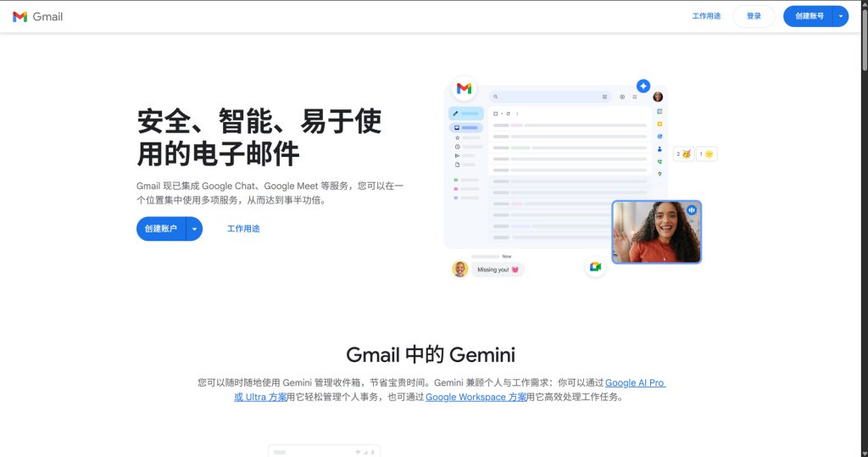This screenshot has width=868, height=457.
Task: Open 工作用途 in the top navigation
Action: 706,16
